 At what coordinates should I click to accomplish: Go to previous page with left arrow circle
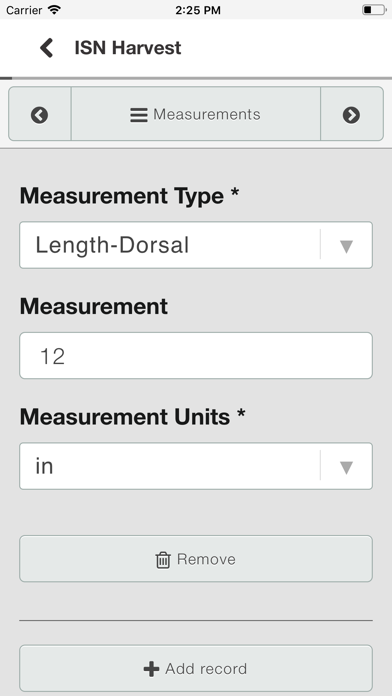click(40, 115)
